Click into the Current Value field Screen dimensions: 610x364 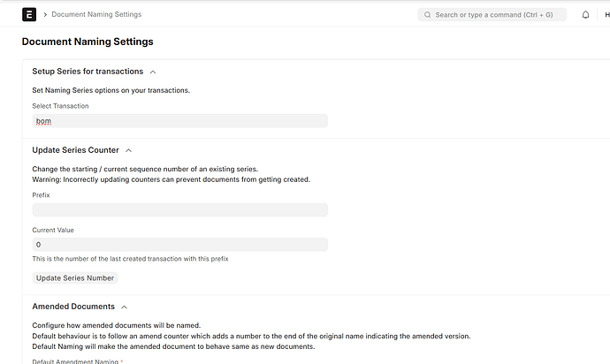point(179,245)
